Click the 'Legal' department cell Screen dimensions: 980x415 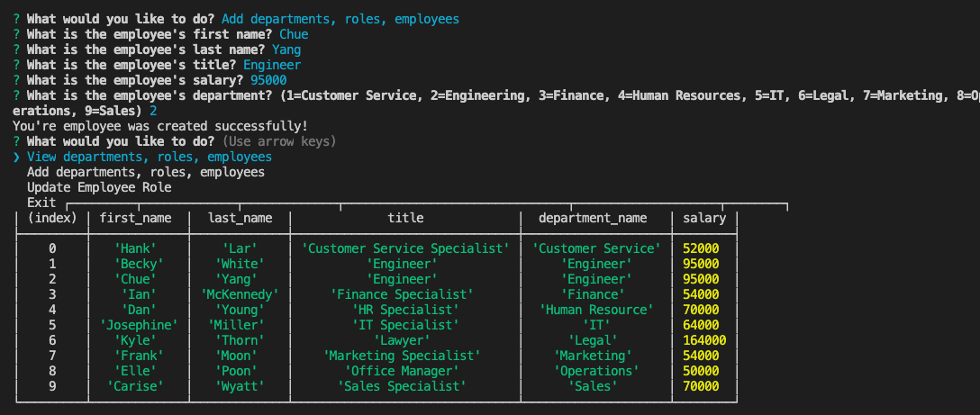593,340
